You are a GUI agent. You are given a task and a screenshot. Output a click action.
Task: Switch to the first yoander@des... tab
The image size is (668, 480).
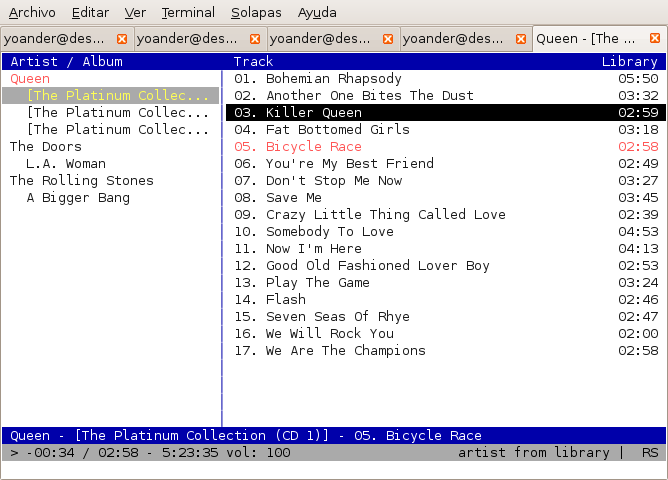pyautogui.click(x=66, y=39)
